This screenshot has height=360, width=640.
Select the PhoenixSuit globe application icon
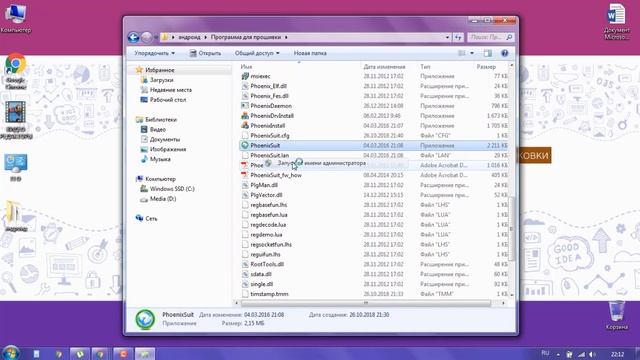click(x=245, y=145)
